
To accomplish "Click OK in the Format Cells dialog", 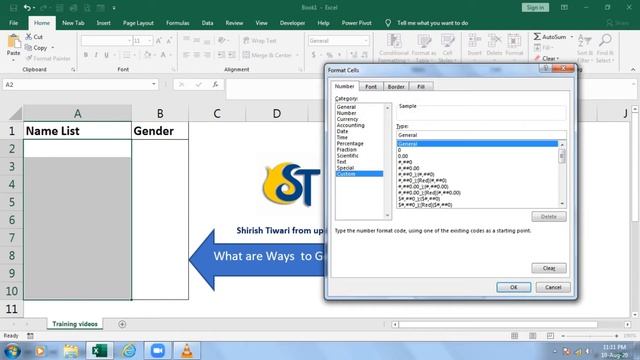I will tap(513, 287).
